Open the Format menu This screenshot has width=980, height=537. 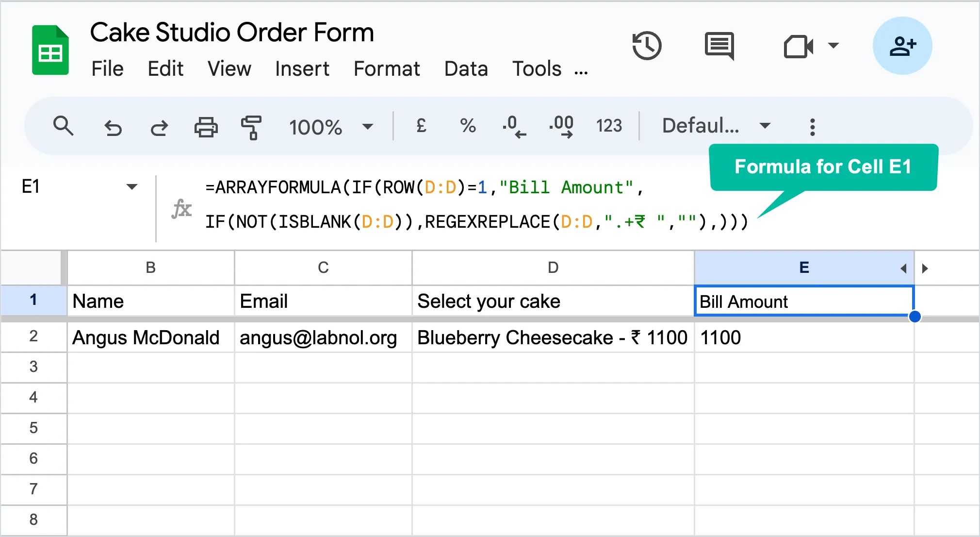tap(387, 69)
